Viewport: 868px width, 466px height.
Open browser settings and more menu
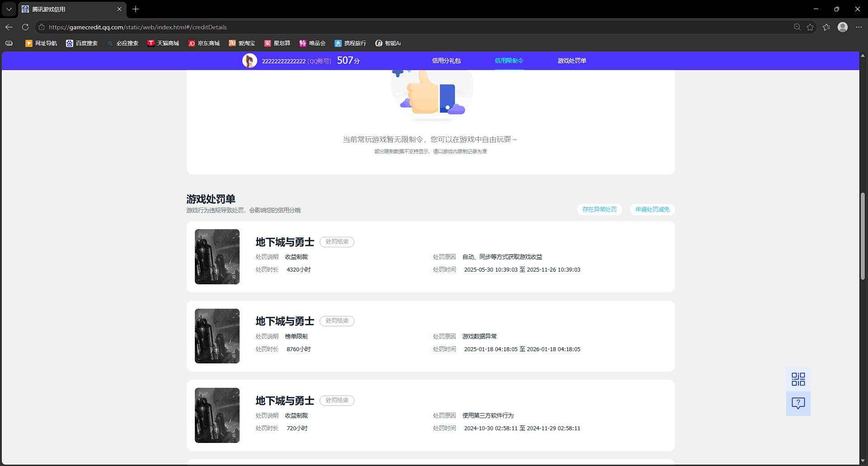click(859, 27)
